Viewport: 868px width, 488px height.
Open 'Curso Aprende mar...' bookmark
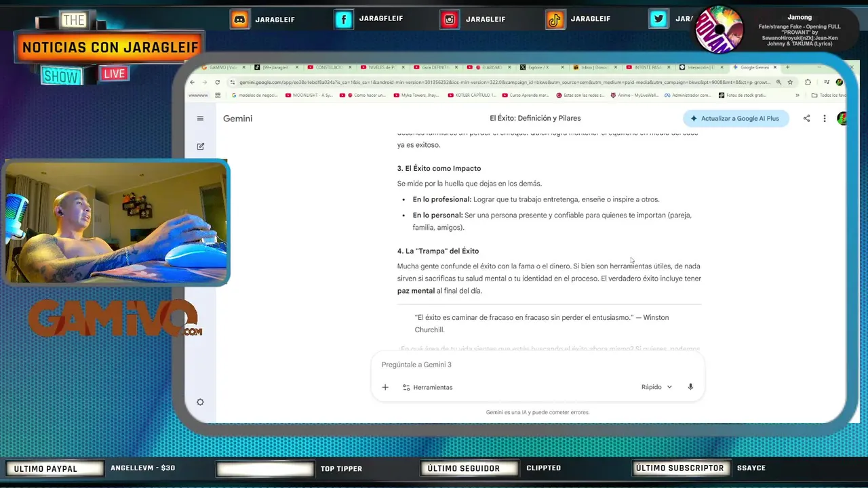[x=526, y=95]
